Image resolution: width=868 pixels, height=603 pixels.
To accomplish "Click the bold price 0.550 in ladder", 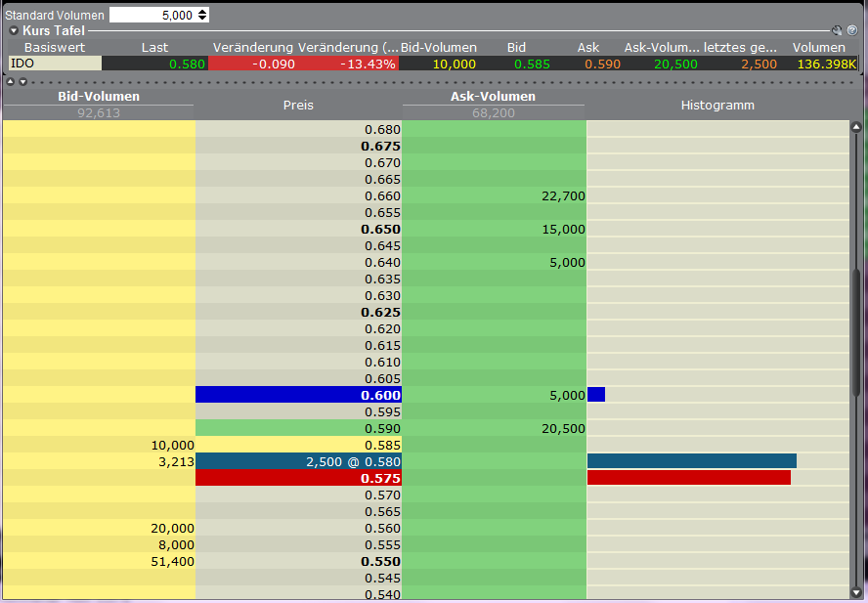I will pos(380,562).
